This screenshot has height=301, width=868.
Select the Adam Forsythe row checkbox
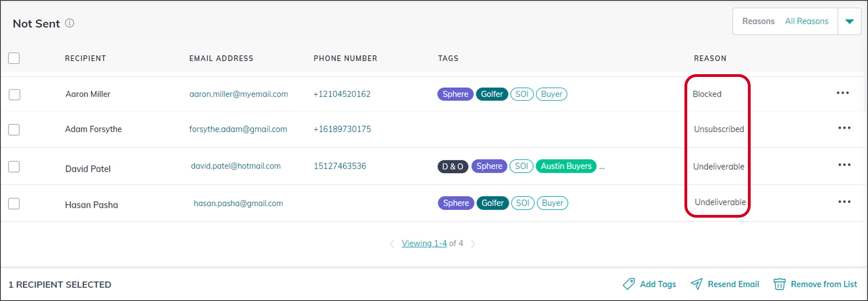pos(14,130)
